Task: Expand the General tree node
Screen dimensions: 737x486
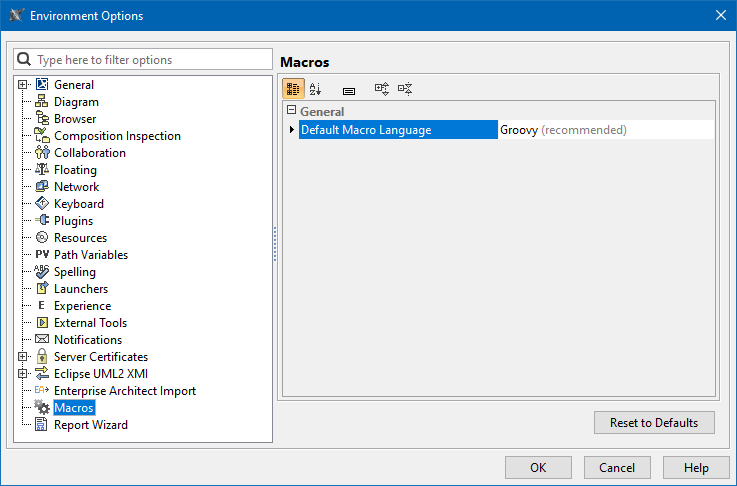Action: coord(22,85)
